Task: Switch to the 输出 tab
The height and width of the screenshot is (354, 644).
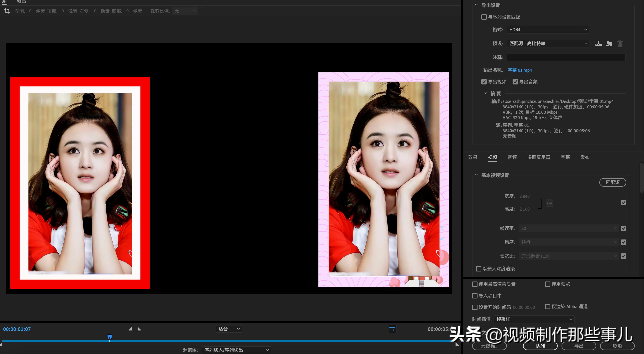Action: [x=22, y=2]
